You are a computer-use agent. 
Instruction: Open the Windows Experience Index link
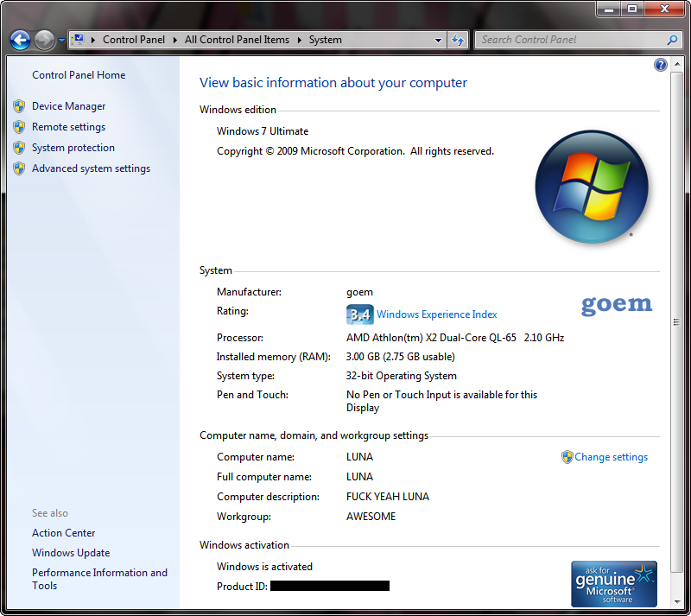(x=435, y=314)
